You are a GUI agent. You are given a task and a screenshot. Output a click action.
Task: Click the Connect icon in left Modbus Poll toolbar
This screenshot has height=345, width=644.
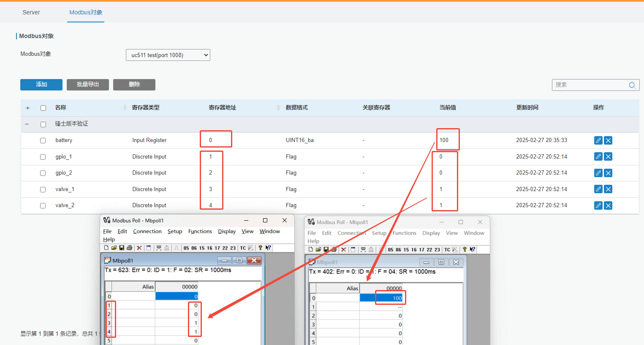[159, 248]
